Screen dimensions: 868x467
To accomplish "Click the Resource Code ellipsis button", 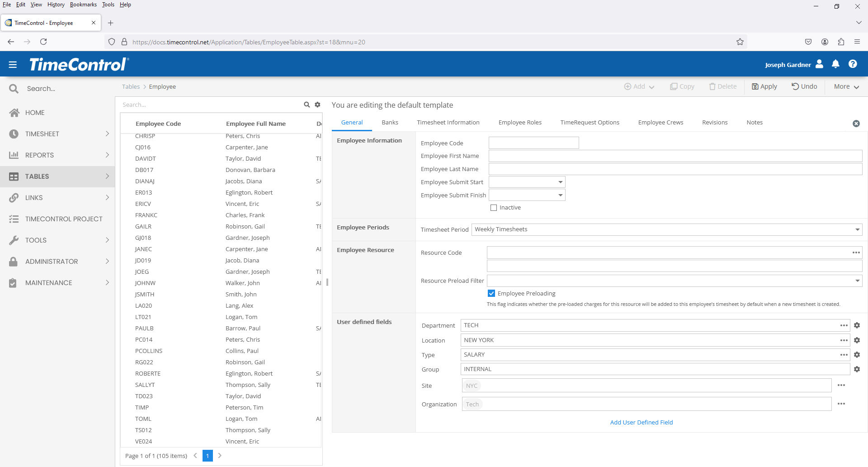I will [856, 253].
